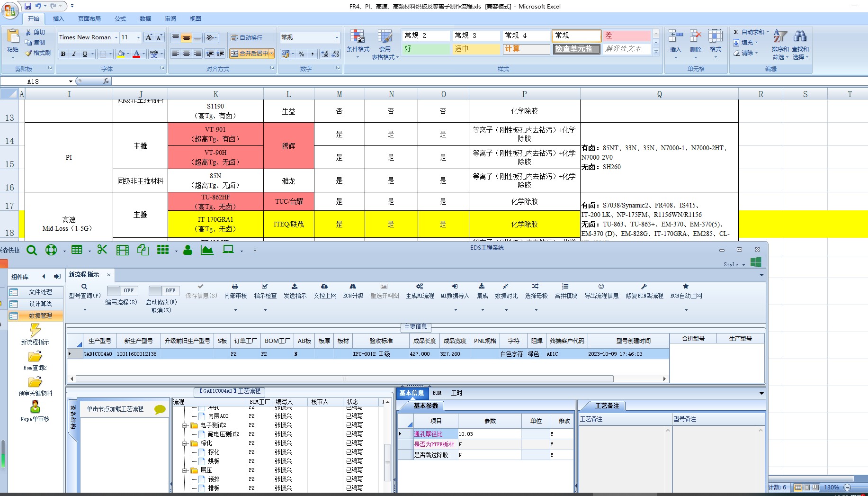Toggle Italic in Excel ribbon
Viewport: 868px width, 496px height.
[74, 54]
